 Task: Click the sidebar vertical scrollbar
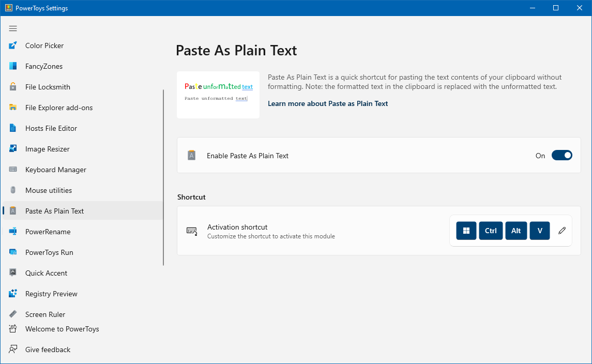(x=163, y=177)
